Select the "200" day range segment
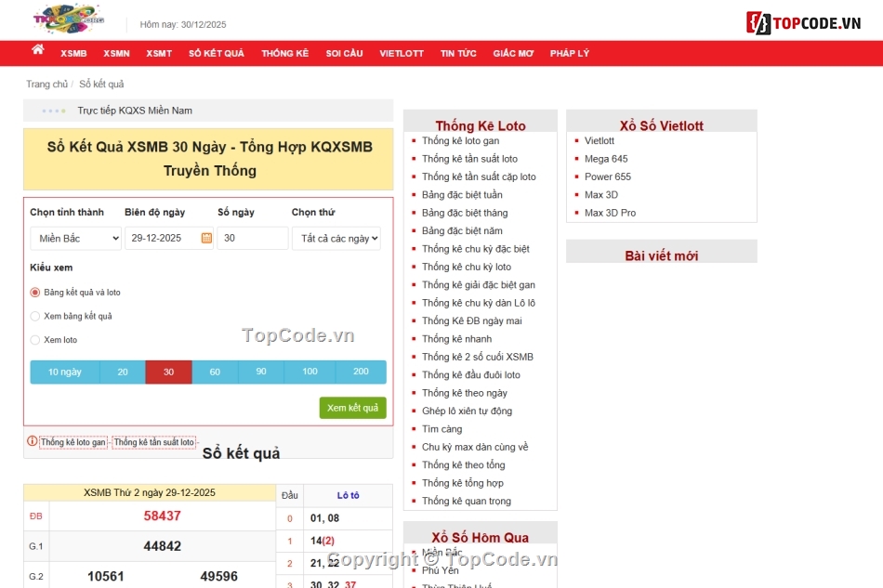 pyautogui.click(x=360, y=372)
